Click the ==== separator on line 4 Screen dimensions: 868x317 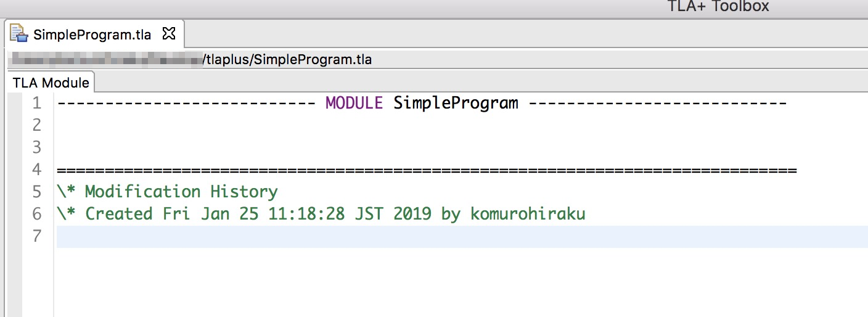click(x=427, y=170)
